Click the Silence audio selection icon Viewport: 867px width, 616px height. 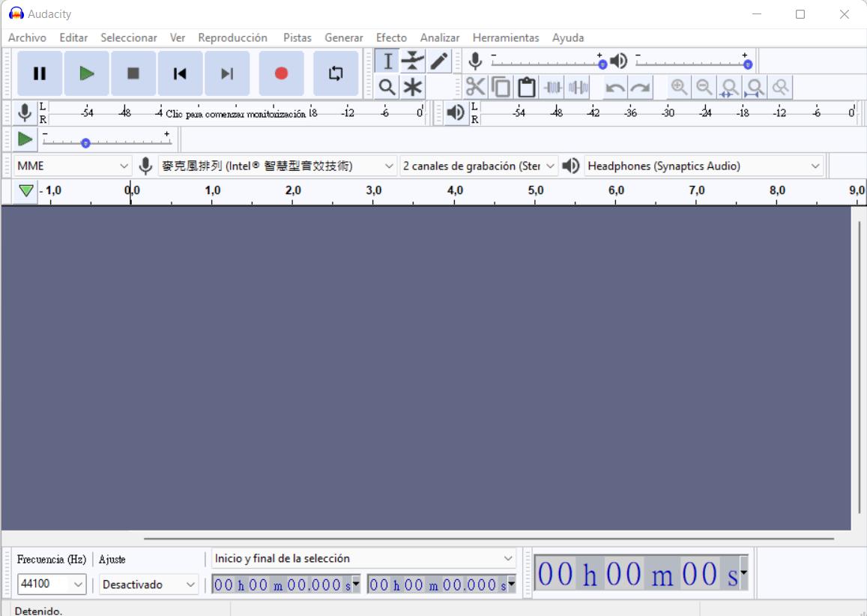pyautogui.click(x=578, y=88)
